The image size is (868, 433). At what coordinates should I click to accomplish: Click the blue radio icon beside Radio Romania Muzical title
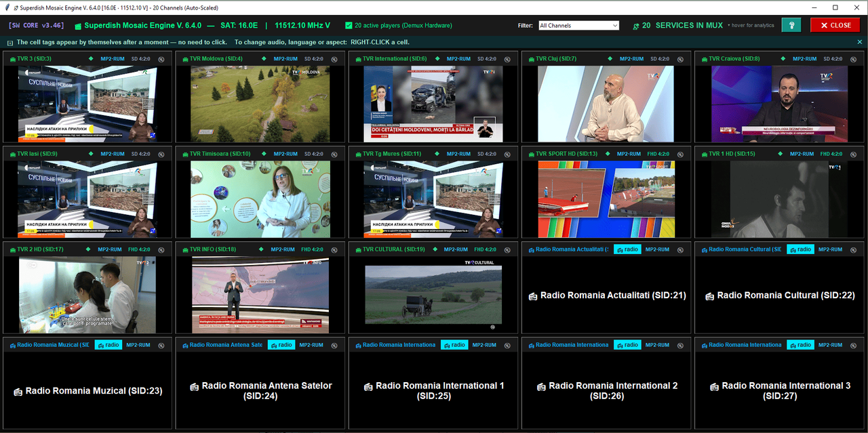tap(12, 345)
